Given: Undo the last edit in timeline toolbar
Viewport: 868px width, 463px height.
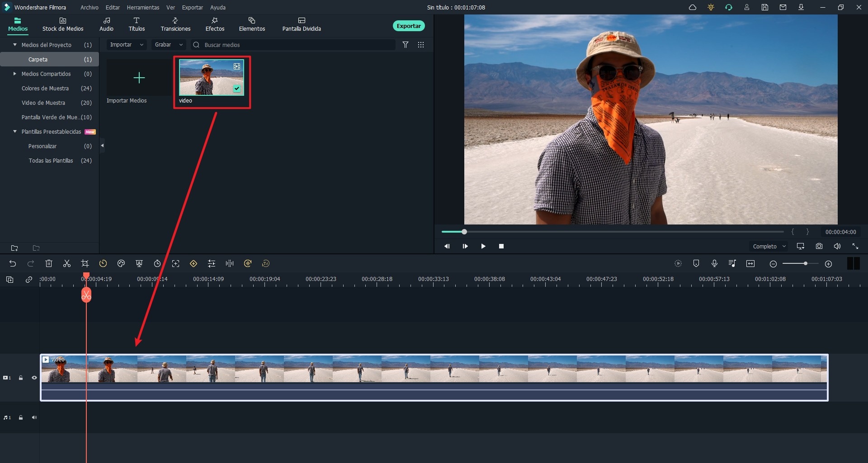Looking at the screenshot, I should click(13, 263).
